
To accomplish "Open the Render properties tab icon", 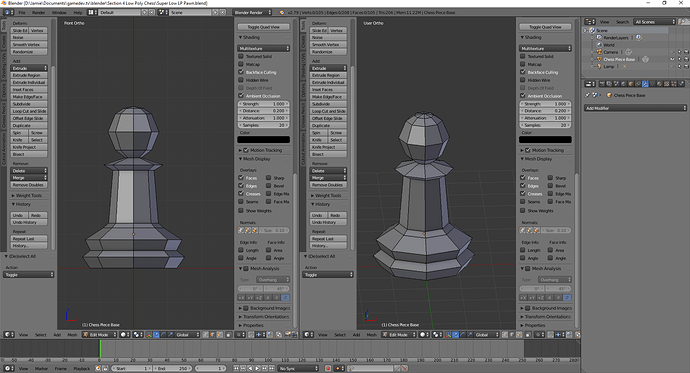I will (x=602, y=84).
